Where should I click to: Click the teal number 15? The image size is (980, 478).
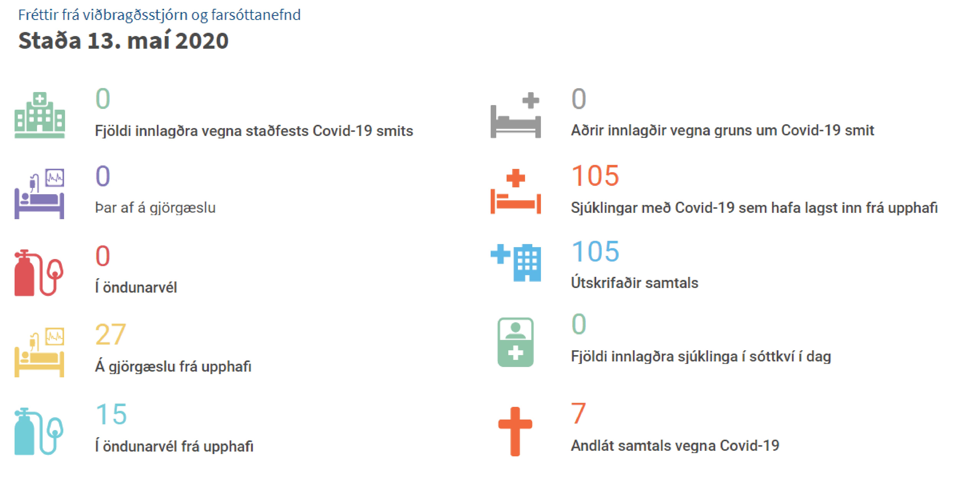click(x=111, y=414)
